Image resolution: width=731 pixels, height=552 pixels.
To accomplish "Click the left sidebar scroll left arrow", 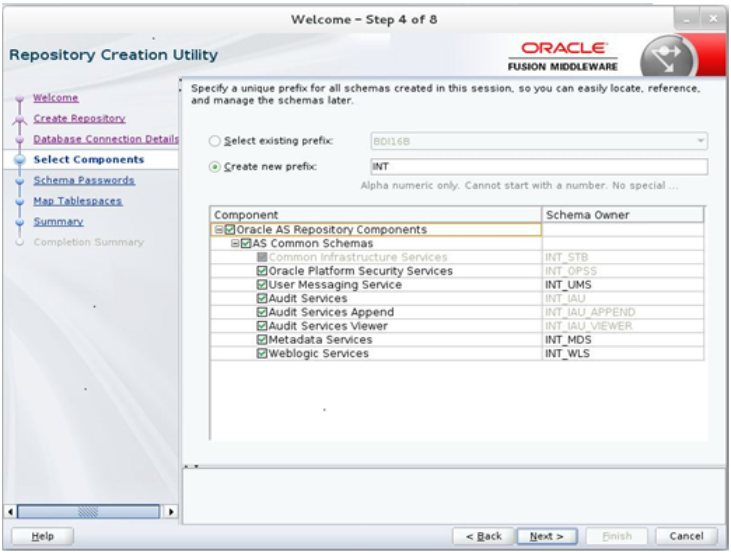I will coord(10,511).
